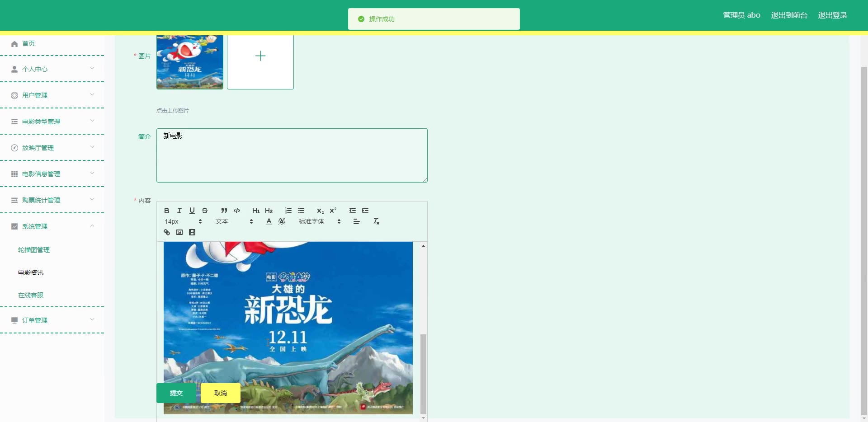Expand the 用户管理 sidebar menu
This screenshot has width=868, height=422.
pos(52,95)
